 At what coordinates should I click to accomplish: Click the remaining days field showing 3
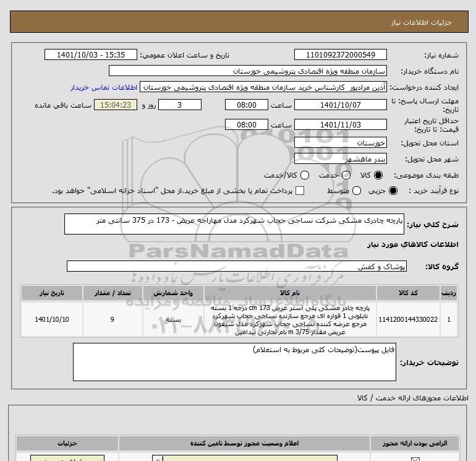(x=180, y=105)
